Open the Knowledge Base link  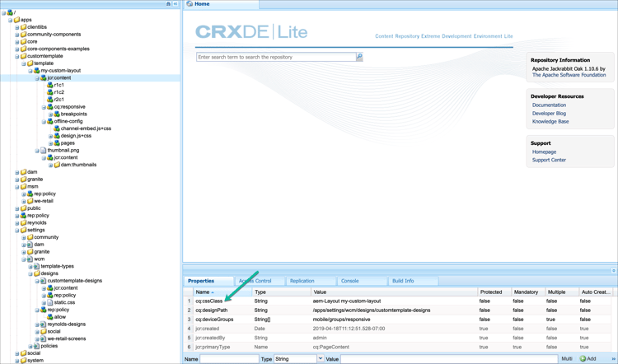550,122
